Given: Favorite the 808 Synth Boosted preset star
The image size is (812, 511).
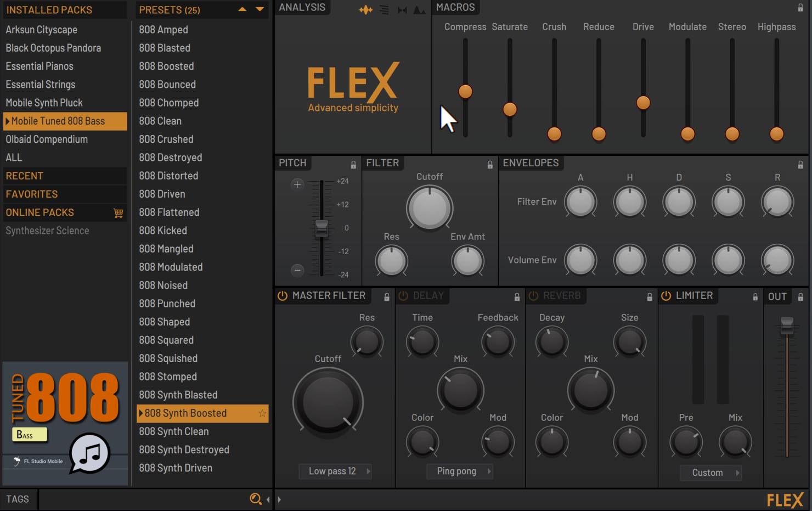Looking at the screenshot, I should pyautogui.click(x=262, y=413).
